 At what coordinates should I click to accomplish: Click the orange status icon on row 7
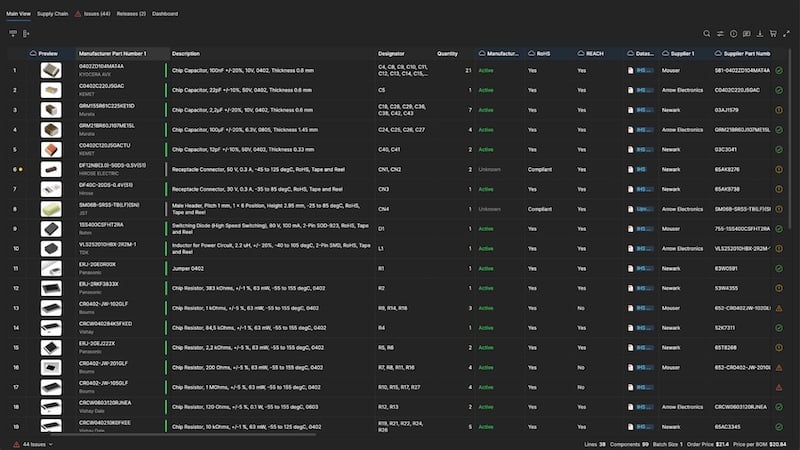779,189
